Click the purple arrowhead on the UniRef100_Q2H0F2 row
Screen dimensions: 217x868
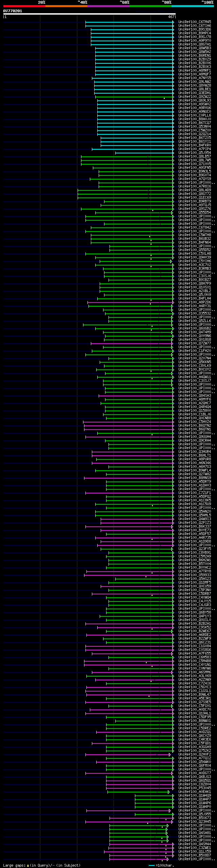(170, 755)
